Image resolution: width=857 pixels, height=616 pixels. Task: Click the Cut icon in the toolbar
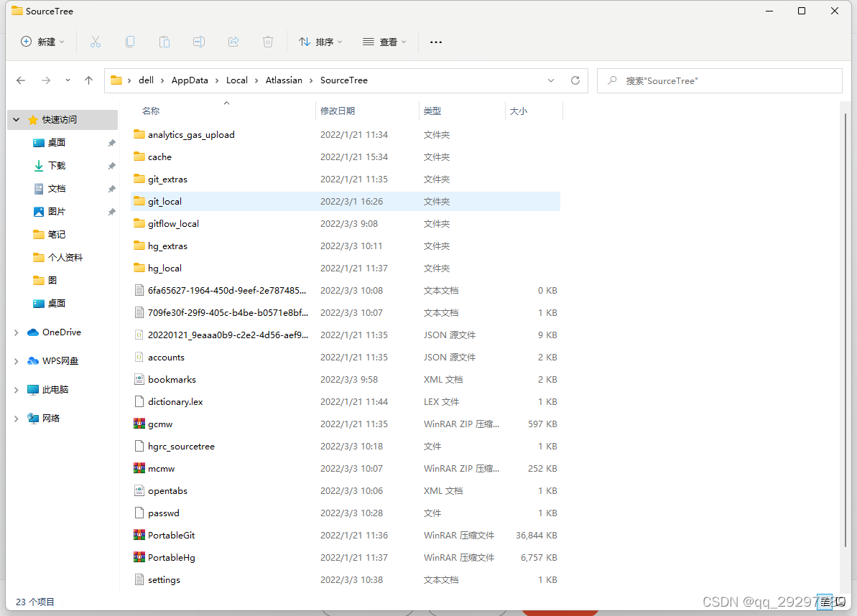coord(96,42)
